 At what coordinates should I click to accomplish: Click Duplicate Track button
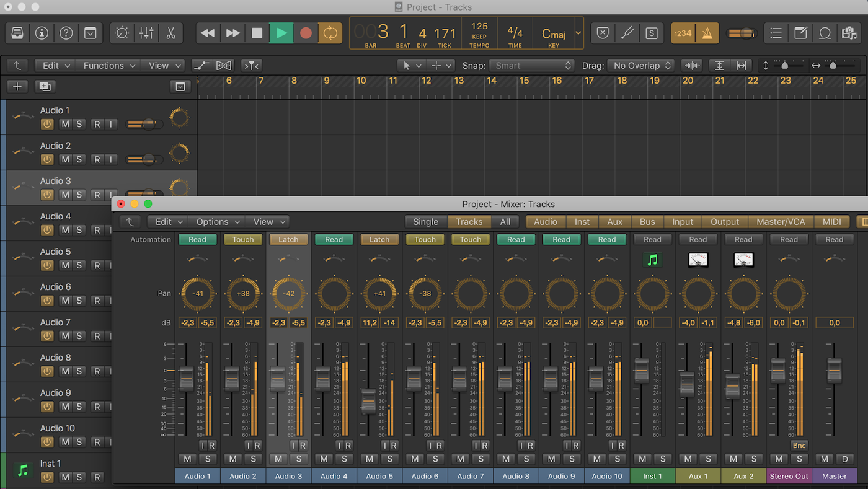point(45,87)
